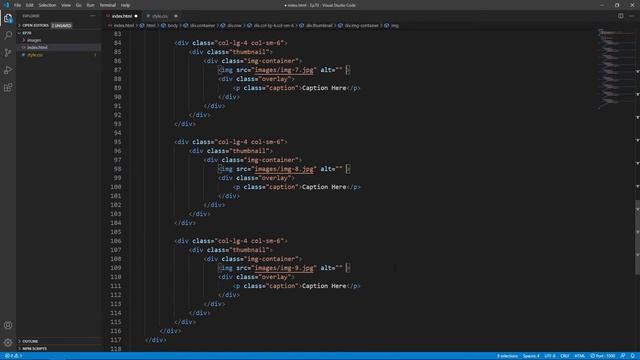
Task: Open notifications bell in status bar
Action: [x=633, y=356]
